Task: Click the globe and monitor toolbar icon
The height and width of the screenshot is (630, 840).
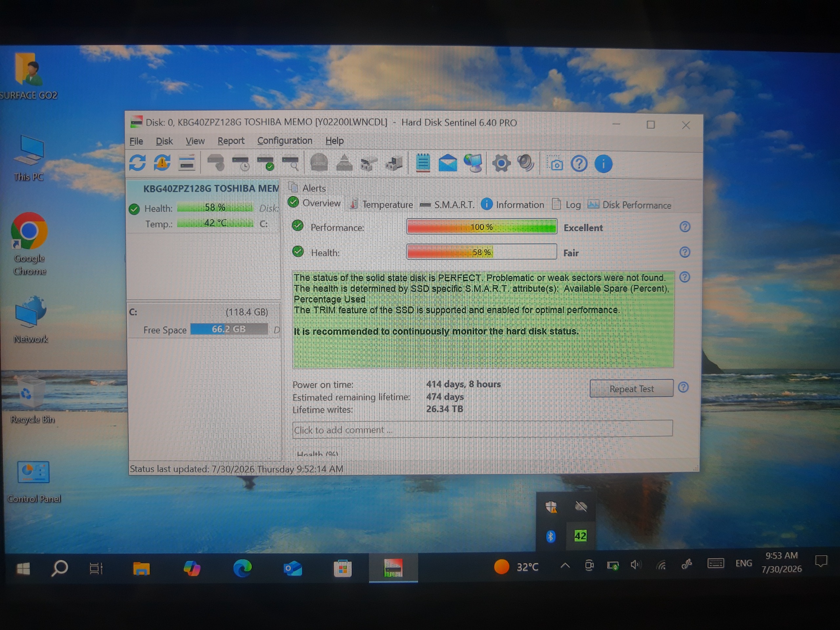Action: 473,163
